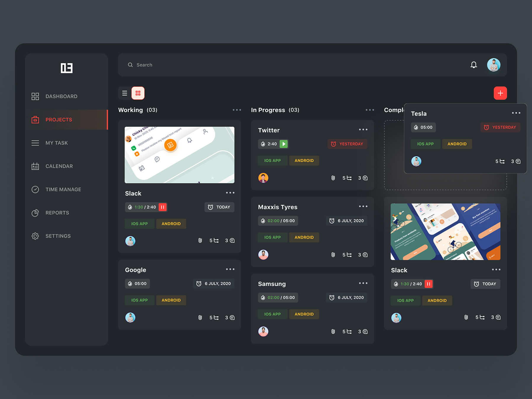Click assignee avatar on Tesla card
The height and width of the screenshot is (399, 532).
pyautogui.click(x=416, y=161)
